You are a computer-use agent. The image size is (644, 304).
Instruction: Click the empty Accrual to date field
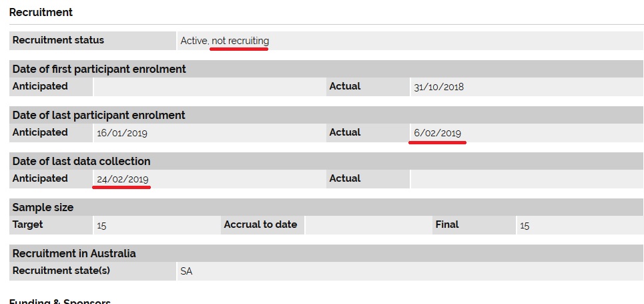(368, 225)
